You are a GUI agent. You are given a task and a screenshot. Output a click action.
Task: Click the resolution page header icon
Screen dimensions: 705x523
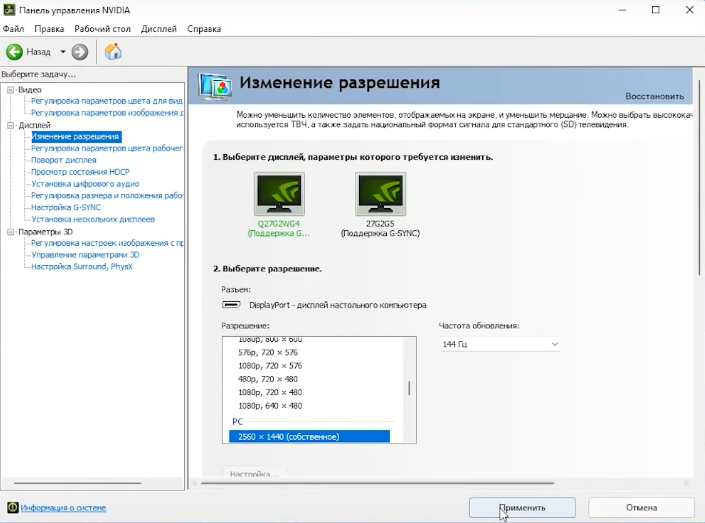215,86
